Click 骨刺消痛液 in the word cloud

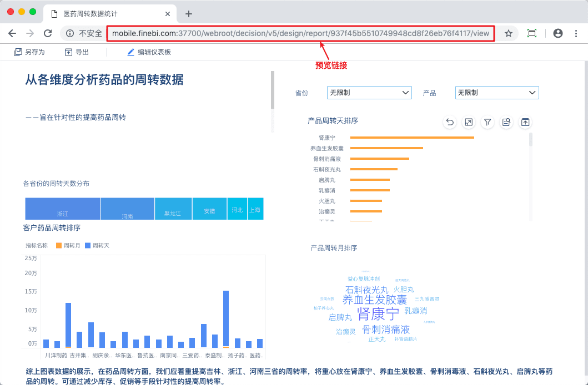(386, 330)
